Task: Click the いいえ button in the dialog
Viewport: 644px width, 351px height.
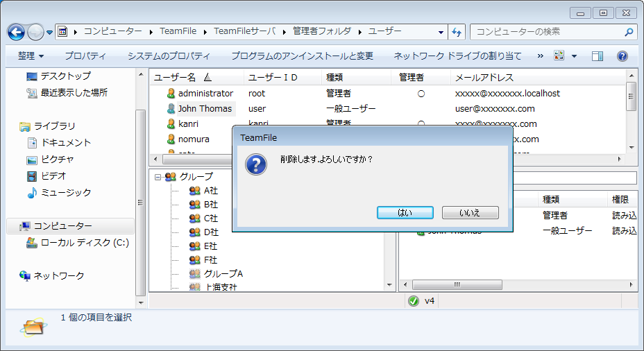Action: (470, 212)
